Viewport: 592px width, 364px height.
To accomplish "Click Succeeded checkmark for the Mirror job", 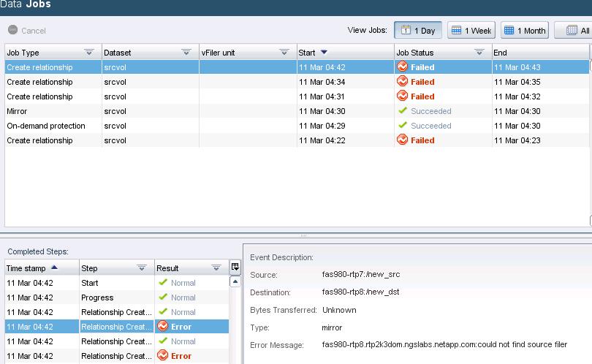I will [x=403, y=110].
